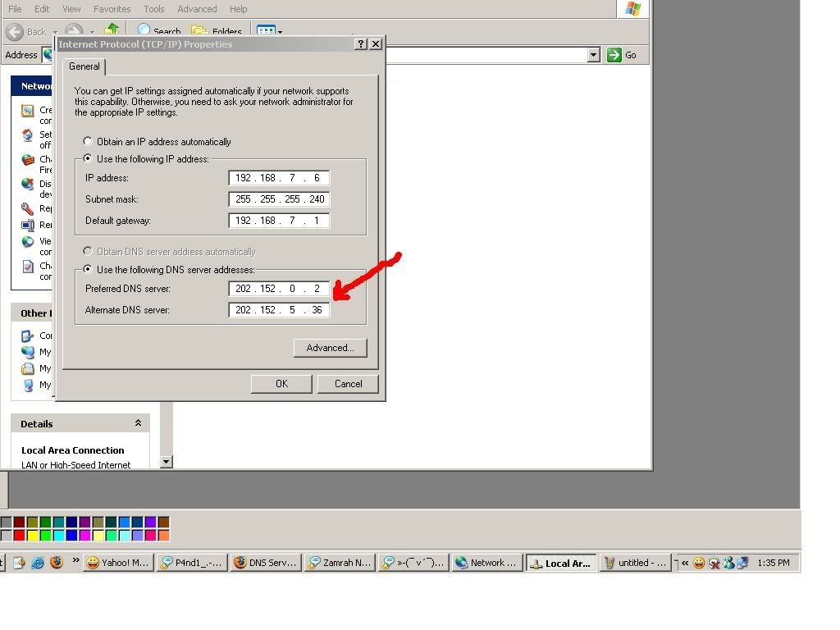
Task: Switch to the untitled Paint taskbar window
Action: (x=636, y=563)
